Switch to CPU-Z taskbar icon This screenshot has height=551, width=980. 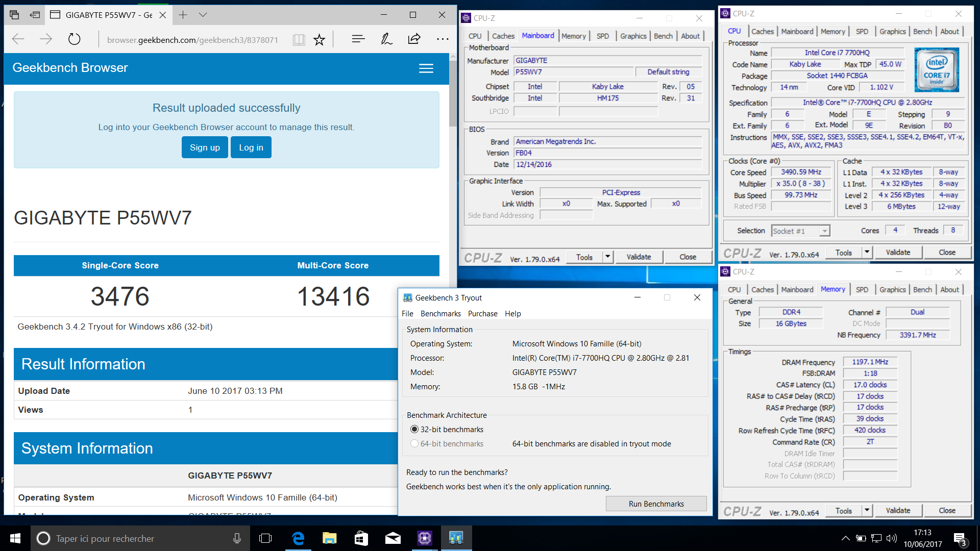coord(425,538)
